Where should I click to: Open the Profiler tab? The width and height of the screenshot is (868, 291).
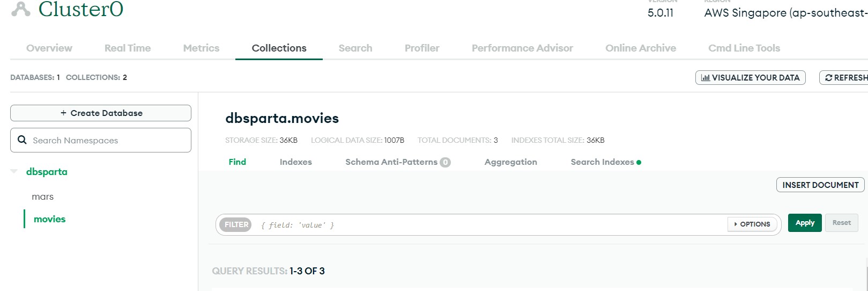click(422, 48)
